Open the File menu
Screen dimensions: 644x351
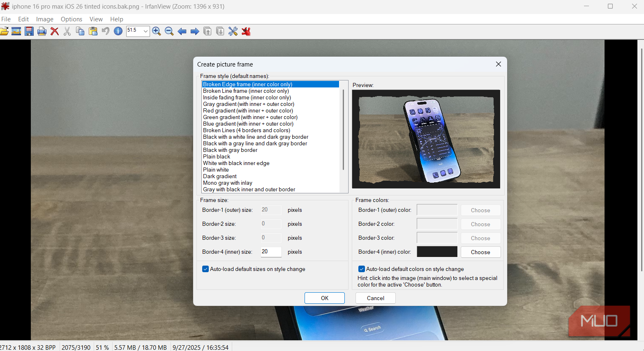(x=6, y=19)
